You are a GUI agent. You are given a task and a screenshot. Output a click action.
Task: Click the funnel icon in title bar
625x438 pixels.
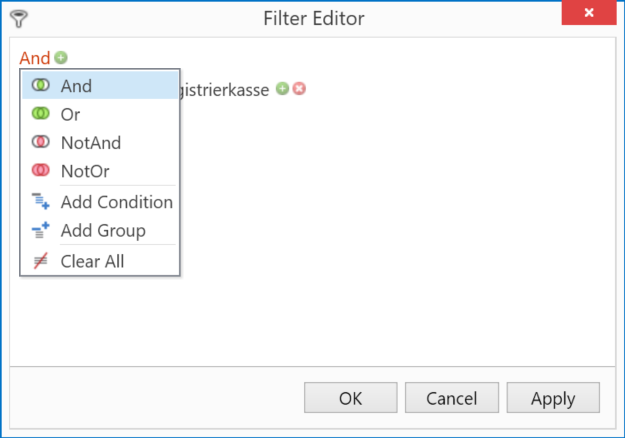click(x=19, y=19)
